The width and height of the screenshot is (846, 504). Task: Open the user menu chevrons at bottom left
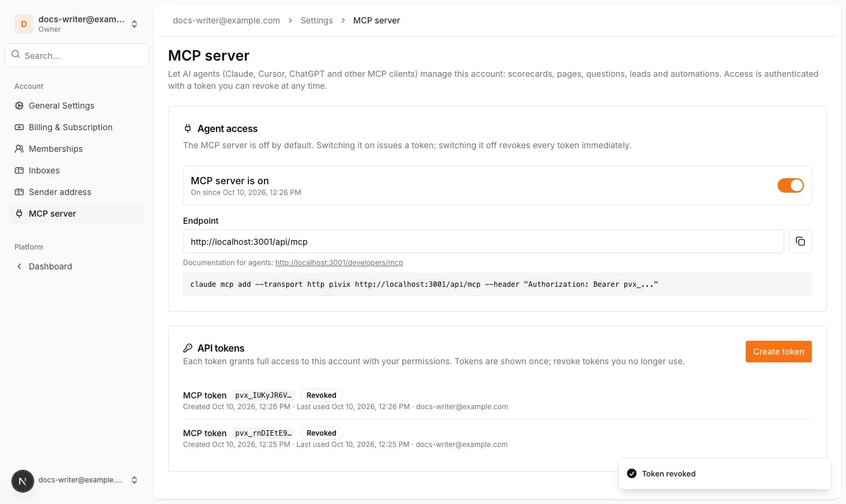click(x=134, y=480)
